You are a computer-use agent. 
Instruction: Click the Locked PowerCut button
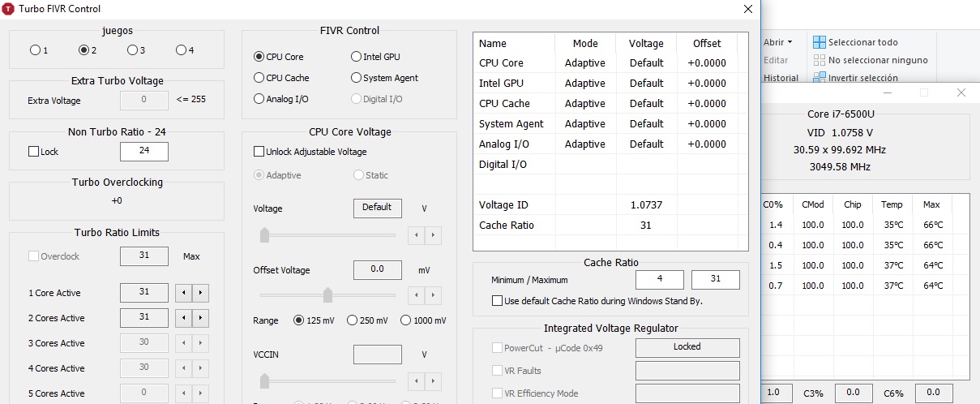[687, 347]
